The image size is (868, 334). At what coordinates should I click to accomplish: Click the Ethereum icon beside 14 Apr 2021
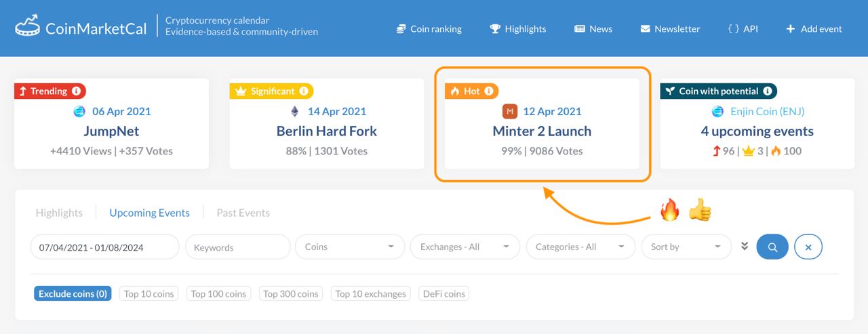294,111
